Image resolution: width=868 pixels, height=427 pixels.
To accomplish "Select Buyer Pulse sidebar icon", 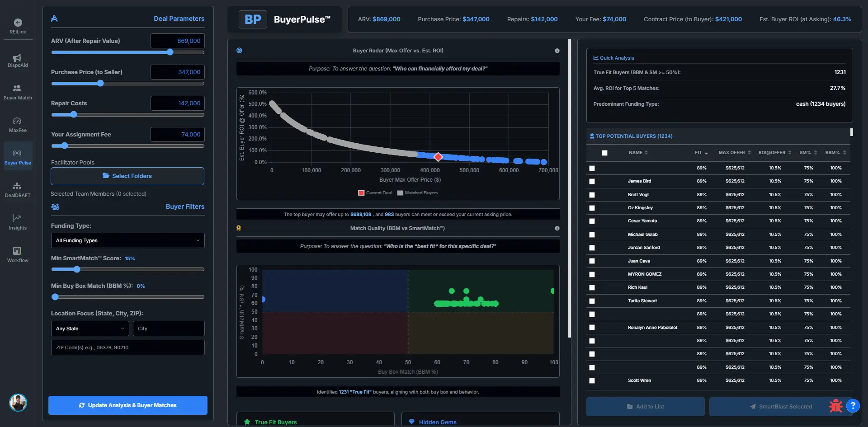I will point(17,153).
